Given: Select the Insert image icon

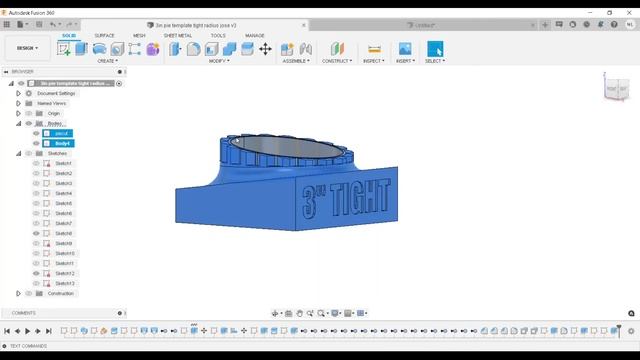Looking at the screenshot, I should coord(405,49).
